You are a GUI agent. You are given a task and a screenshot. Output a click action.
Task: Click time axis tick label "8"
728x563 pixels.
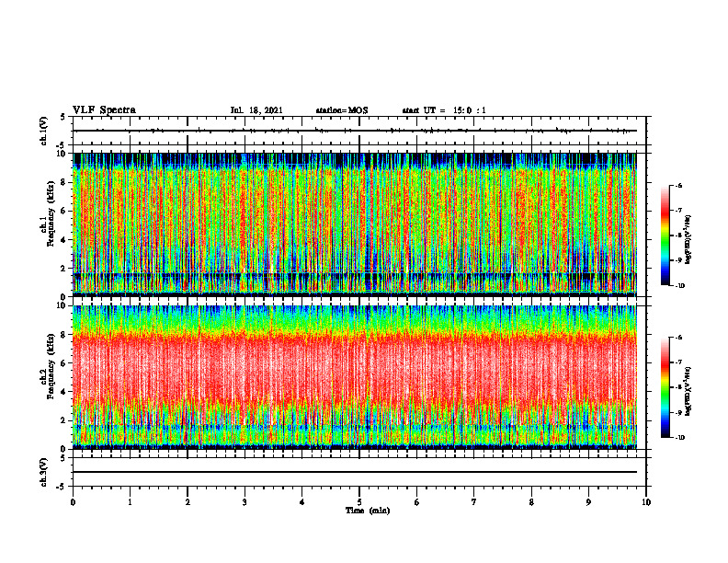531,502
